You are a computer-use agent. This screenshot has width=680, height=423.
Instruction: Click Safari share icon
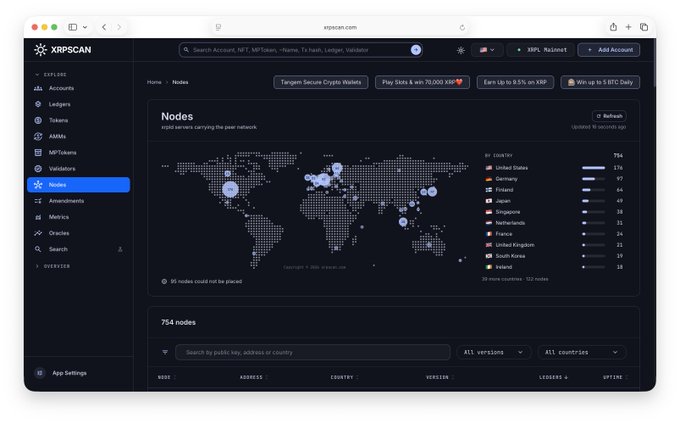coord(613,27)
